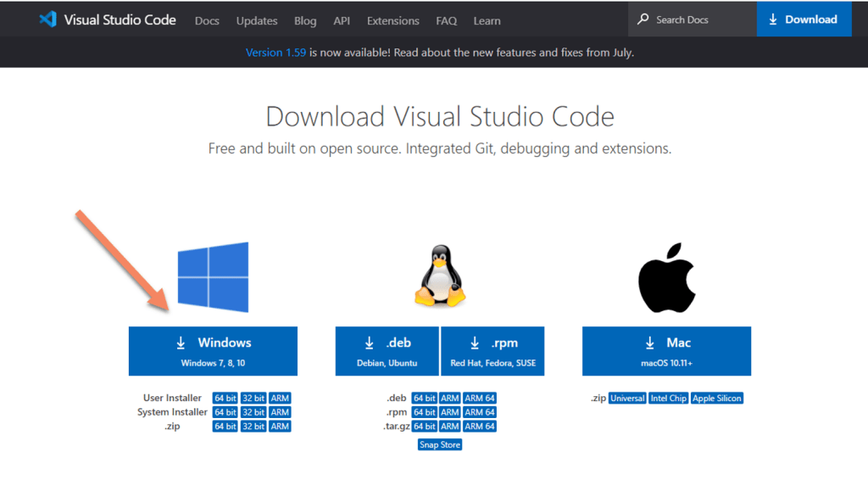Click the Visual Studio Code logo icon
868x480 pixels.
click(x=47, y=20)
